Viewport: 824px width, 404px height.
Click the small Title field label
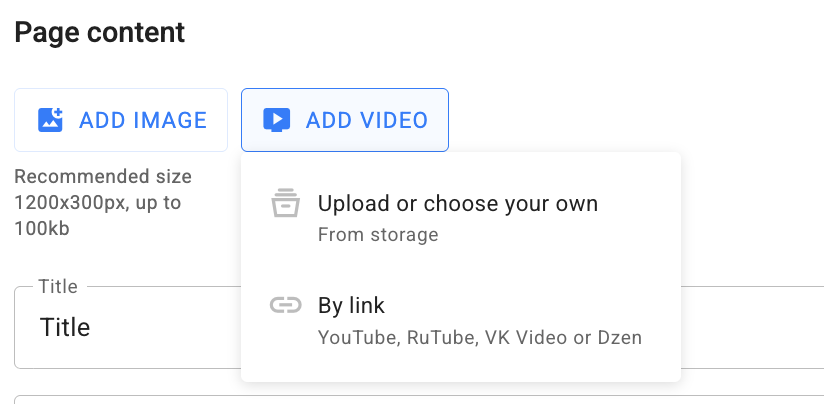pyautogui.click(x=58, y=287)
